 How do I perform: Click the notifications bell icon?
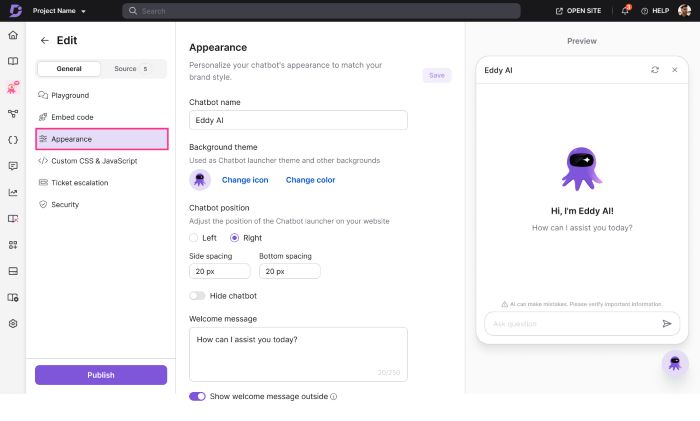click(625, 11)
